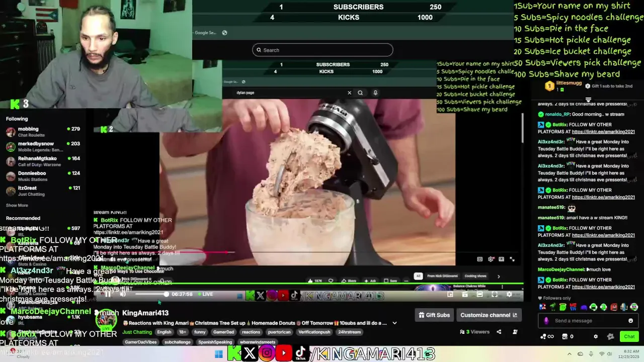Open Wi-Fi network tray icon
The image size is (644, 362).
[x=602, y=354]
